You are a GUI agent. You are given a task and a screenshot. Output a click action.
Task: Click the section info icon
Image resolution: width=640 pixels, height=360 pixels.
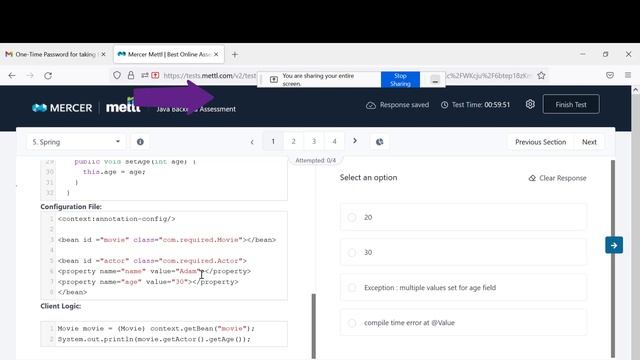(x=140, y=142)
